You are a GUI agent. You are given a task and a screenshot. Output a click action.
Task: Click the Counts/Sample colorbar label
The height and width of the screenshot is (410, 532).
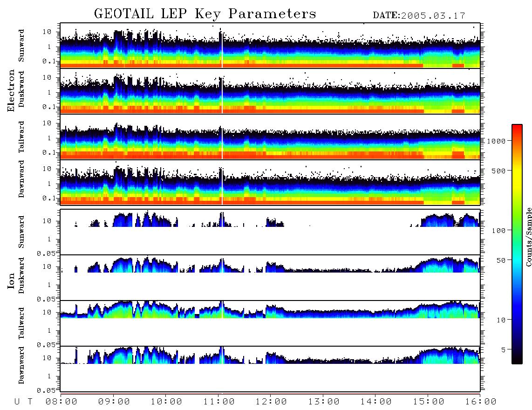[x=528, y=237]
